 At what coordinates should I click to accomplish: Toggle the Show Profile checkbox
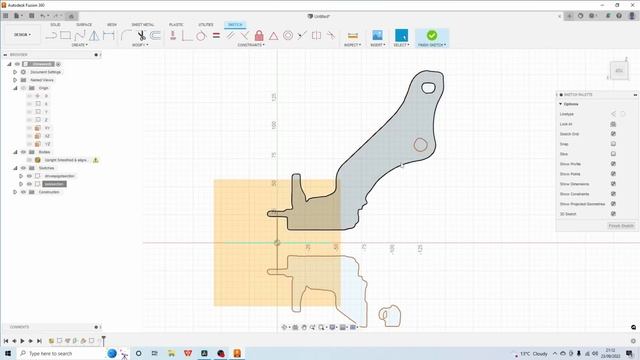point(613,164)
